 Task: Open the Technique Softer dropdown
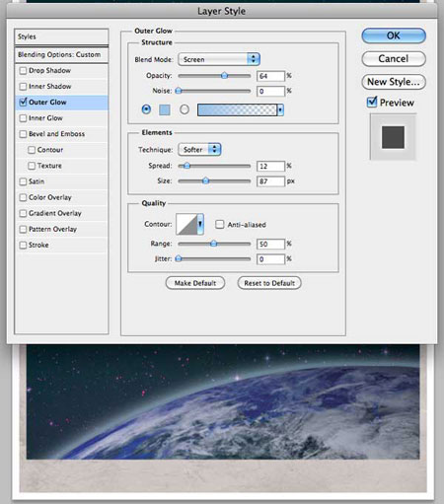pos(199,150)
